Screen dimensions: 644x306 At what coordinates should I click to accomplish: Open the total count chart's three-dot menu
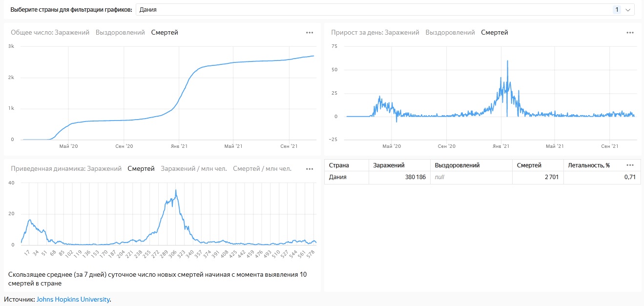point(310,33)
